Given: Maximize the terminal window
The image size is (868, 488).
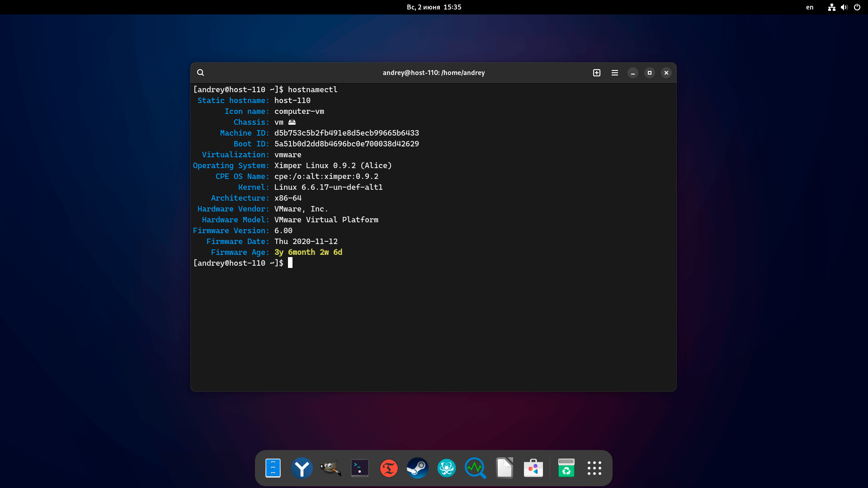Looking at the screenshot, I should (650, 73).
